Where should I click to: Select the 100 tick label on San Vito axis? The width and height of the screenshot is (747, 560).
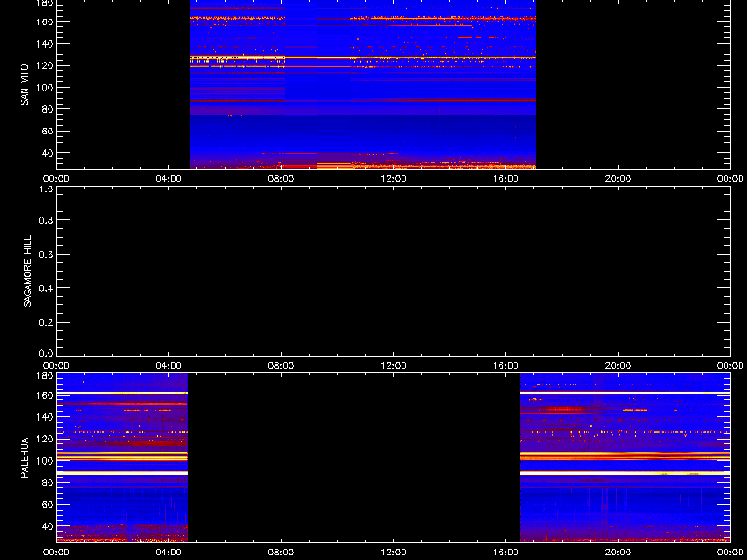coord(45,88)
